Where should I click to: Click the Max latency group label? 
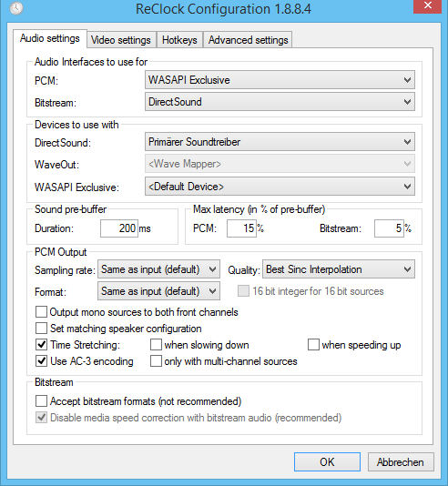pos(259,209)
